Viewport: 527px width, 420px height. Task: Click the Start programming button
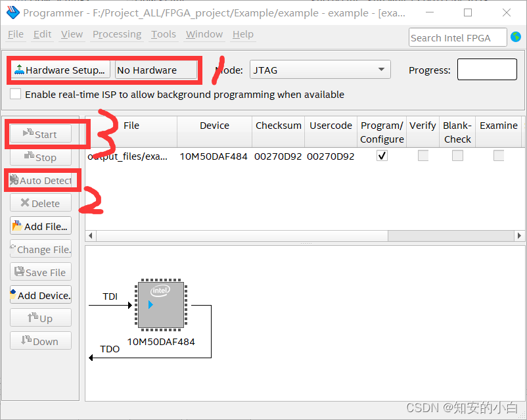(x=41, y=134)
